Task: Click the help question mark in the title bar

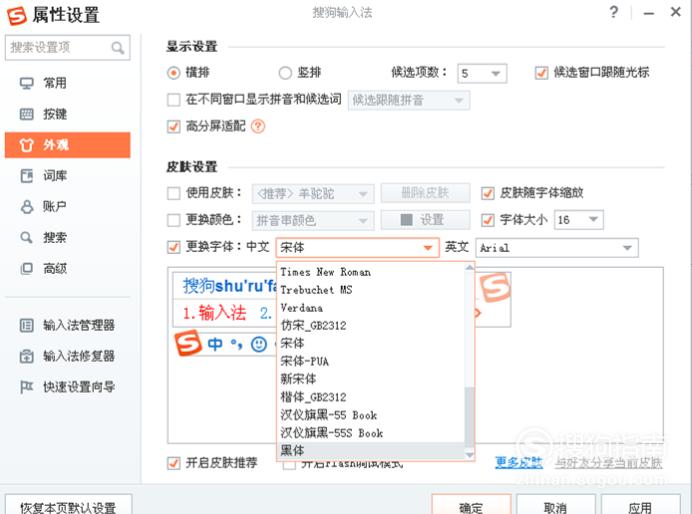Action: pos(613,12)
